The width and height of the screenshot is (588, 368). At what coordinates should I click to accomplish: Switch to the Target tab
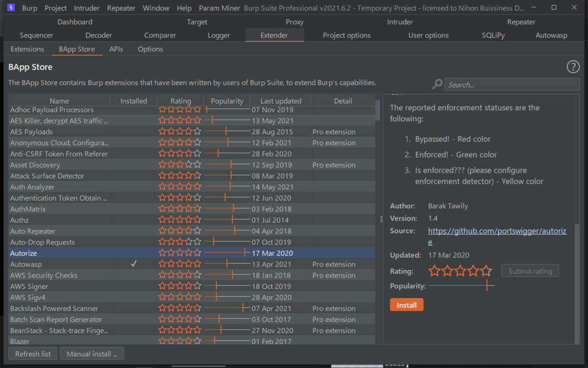pyautogui.click(x=197, y=22)
